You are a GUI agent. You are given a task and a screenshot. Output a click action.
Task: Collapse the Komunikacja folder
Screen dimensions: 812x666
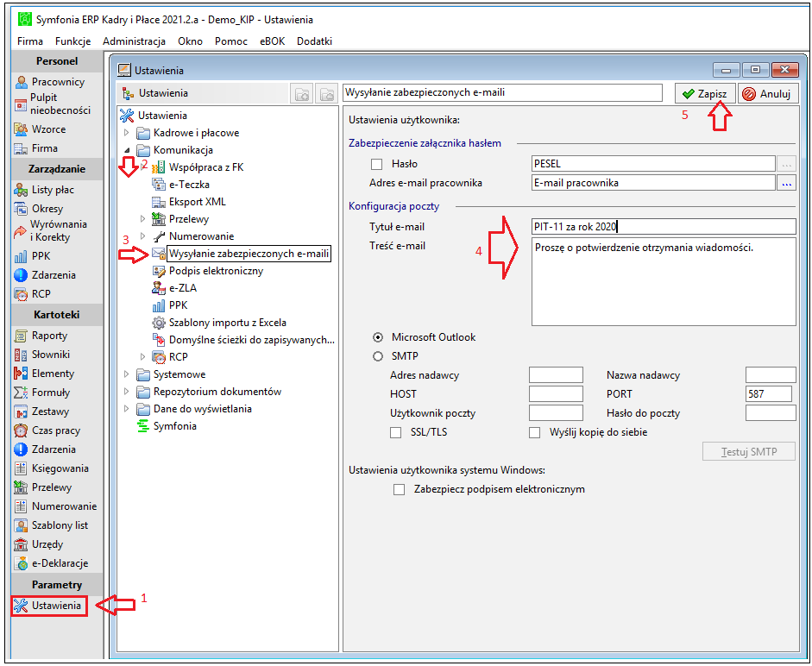pos(127,150)
